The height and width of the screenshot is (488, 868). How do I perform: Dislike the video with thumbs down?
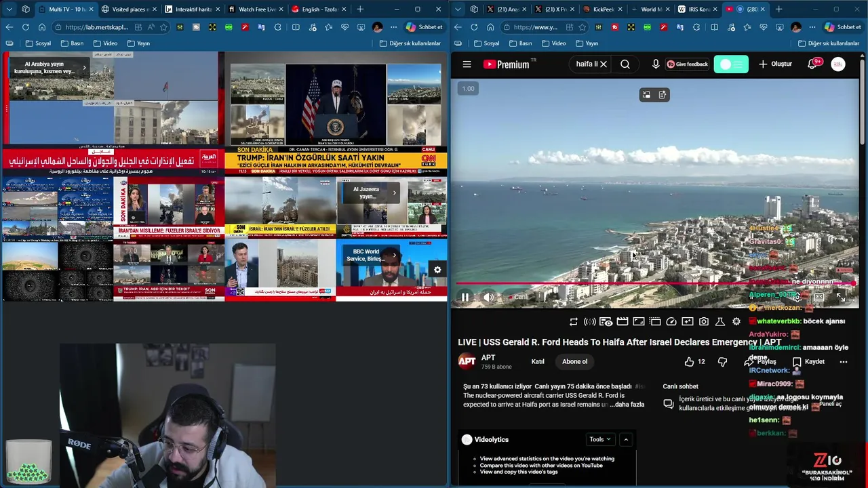722,362
